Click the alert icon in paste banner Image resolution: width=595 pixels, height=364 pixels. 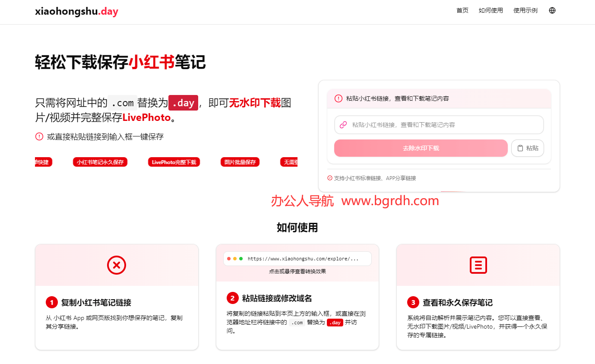click(x=339, y=98)
